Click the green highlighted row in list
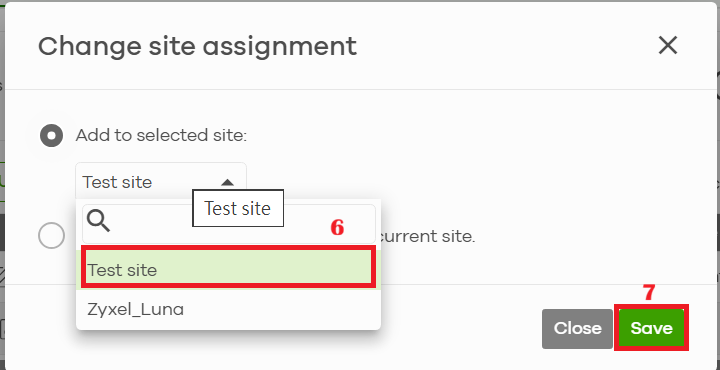 coord(228,267)
